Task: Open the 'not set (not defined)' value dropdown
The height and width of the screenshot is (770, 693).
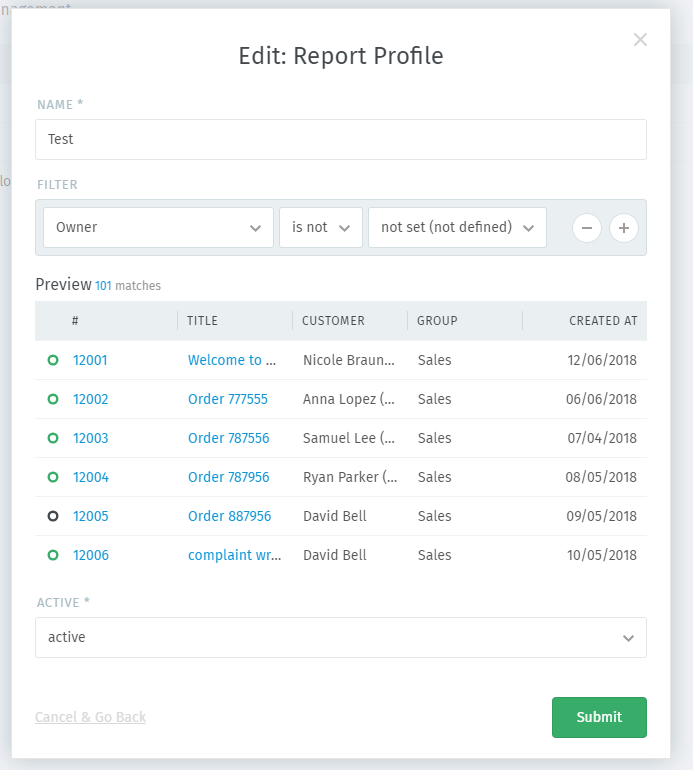Action: [457, 227]
